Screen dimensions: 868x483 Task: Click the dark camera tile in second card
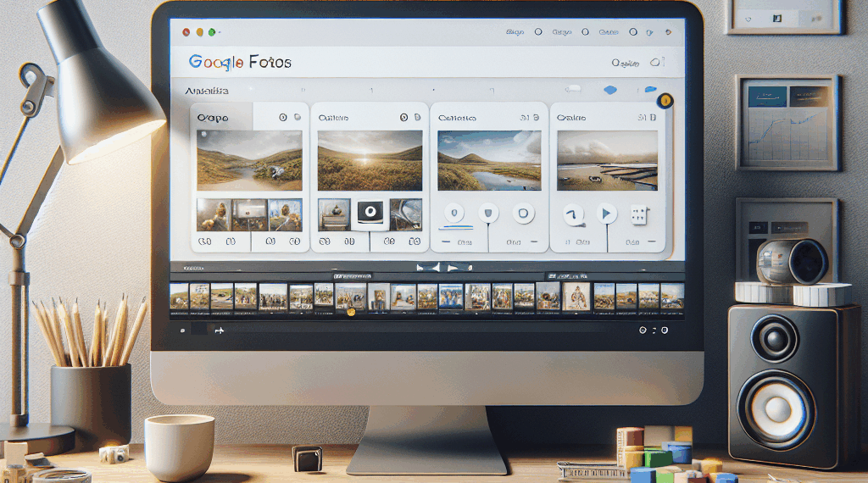(x=370, y=213)
